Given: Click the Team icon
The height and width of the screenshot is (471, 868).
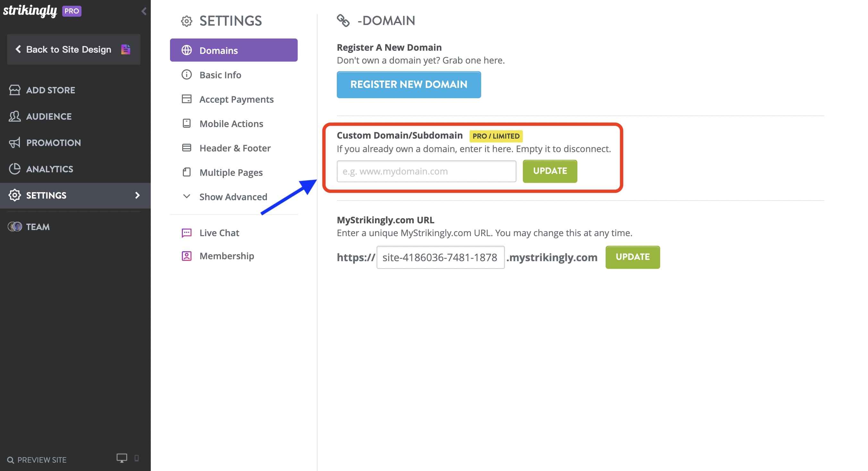Looking at the screenshot, I should [15, 227].
